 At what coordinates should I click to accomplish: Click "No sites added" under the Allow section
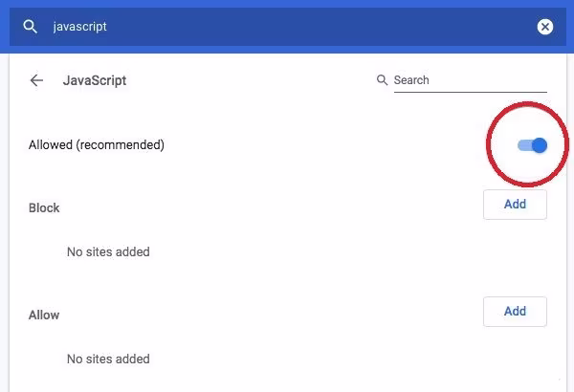pyautogui.click(x=108, y=359)
